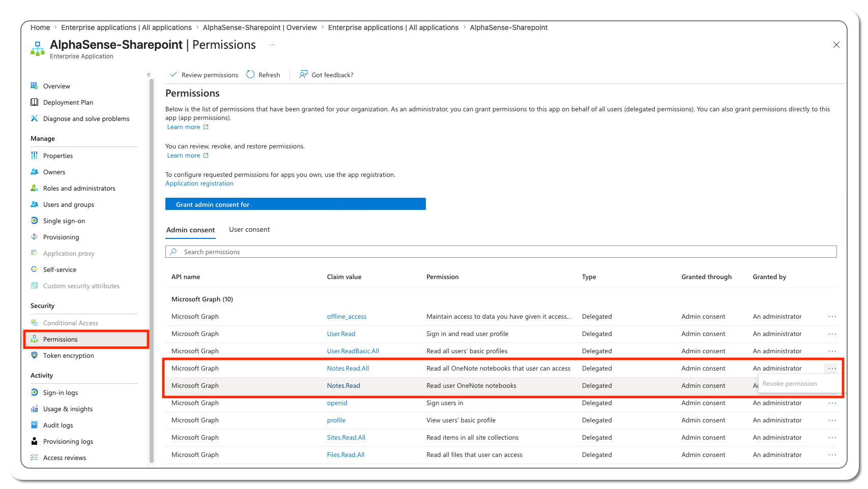Click the Single sign-on icon
Image resolution: width=868 pixels, height=489 pixels.
pos(34,221)
